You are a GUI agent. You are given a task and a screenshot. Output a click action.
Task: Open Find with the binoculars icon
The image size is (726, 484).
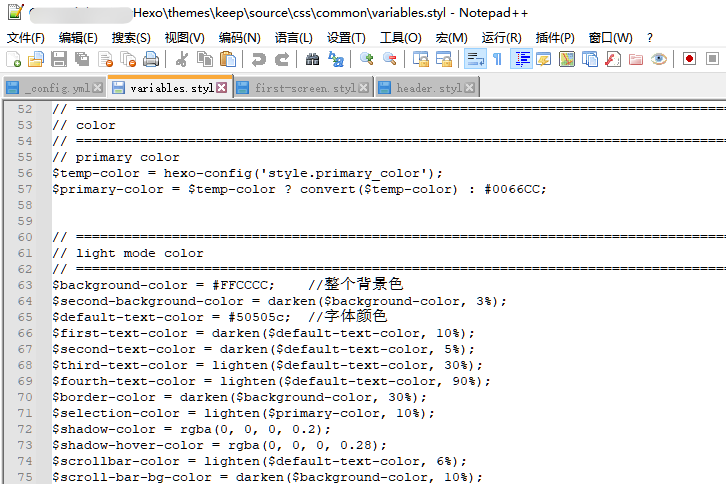[x=313, y=59]
